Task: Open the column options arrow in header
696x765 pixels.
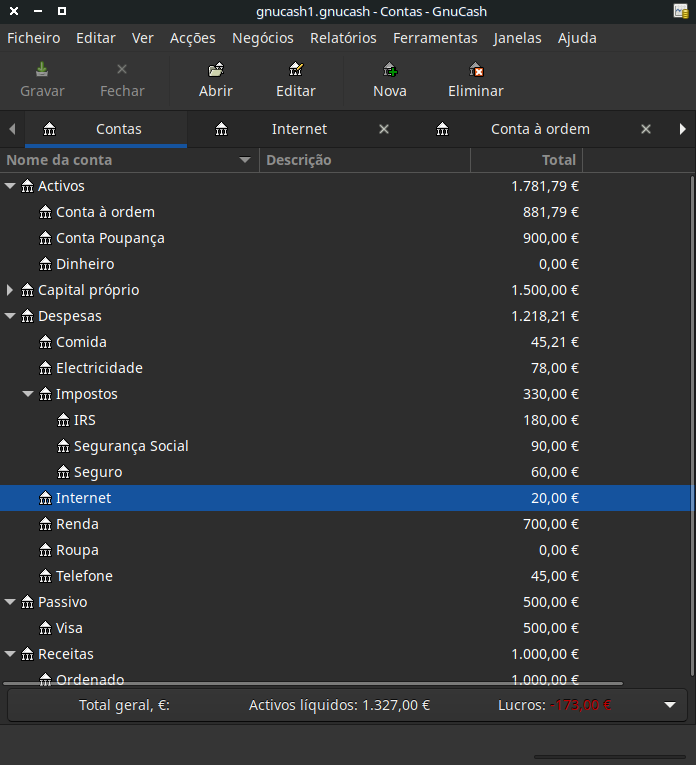Action: [x=245, y=160]
